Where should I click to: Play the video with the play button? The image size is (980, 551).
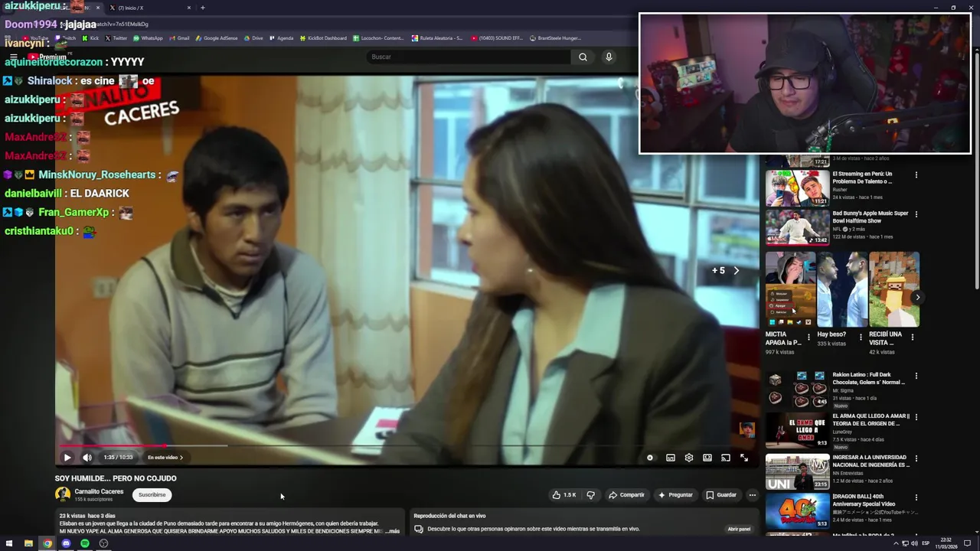(x=67, y=458)
